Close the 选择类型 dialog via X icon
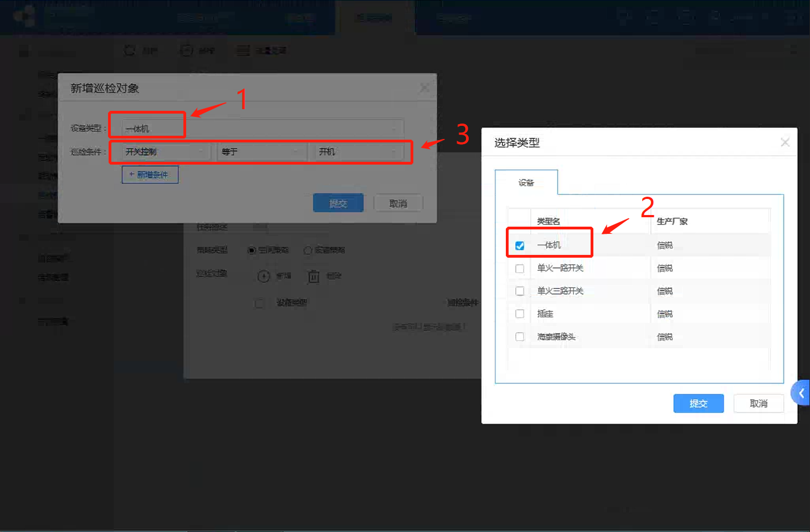 pos(785,142)
